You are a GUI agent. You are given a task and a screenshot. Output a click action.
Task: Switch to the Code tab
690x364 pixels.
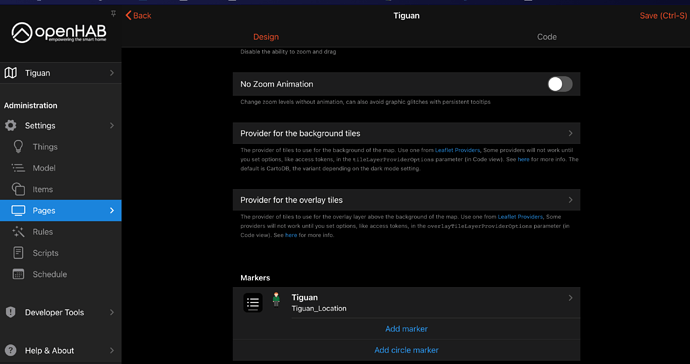point(547,37)
